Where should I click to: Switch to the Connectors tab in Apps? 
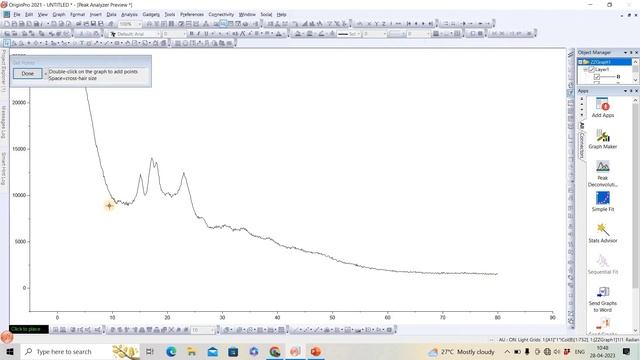tap(582, 145)
